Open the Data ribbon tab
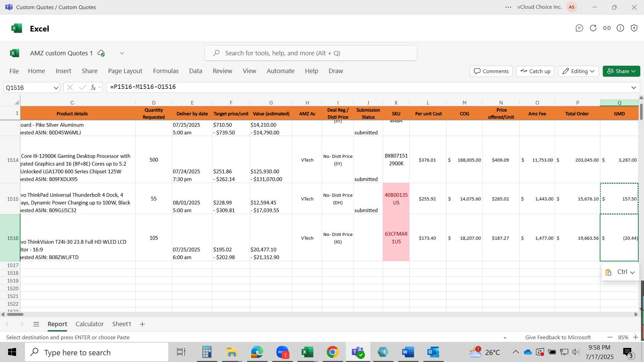 196,71
